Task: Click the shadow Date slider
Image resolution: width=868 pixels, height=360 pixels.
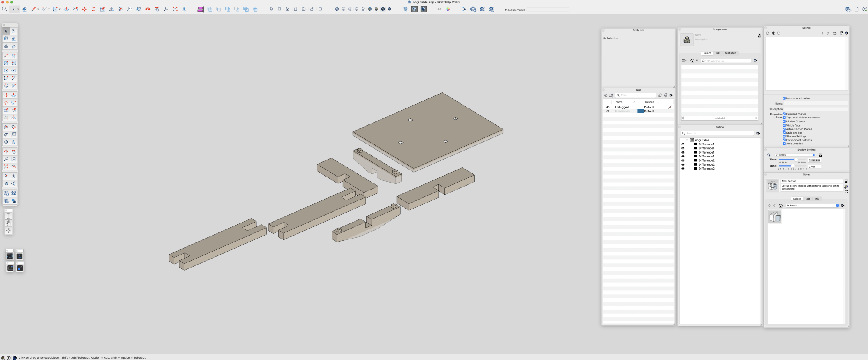Action: (x=792, y=166)
